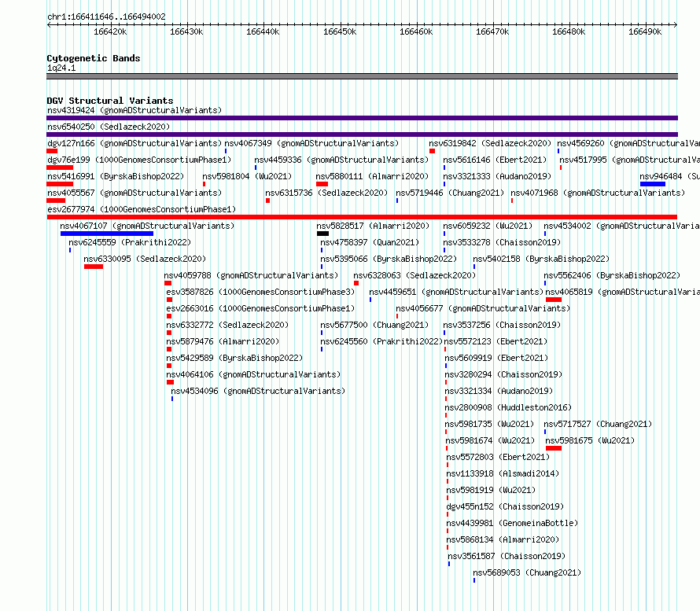Image resolution: width=700 pixels, height=611 pixels.
Task: Click the nsv4067107 blue variant bar
Action: pyautogui.click(x=107, y=234)
